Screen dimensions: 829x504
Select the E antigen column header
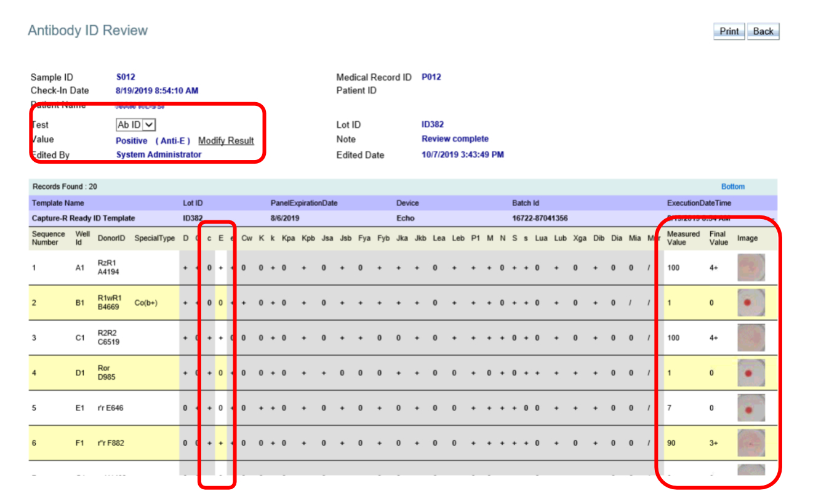point(221,238)
